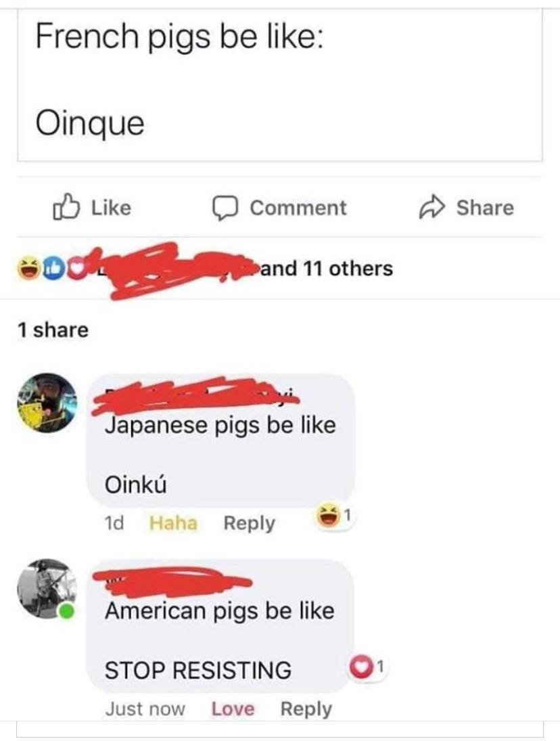Open the 'and 11 others' reactions list

tap(326, 269)
